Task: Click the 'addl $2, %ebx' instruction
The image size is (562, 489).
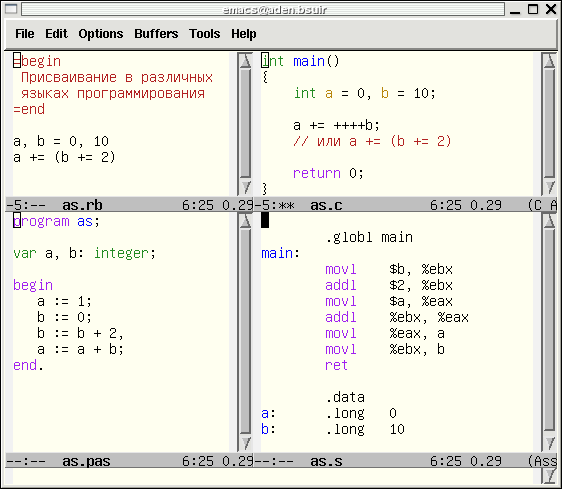Action: pos(389,285)
